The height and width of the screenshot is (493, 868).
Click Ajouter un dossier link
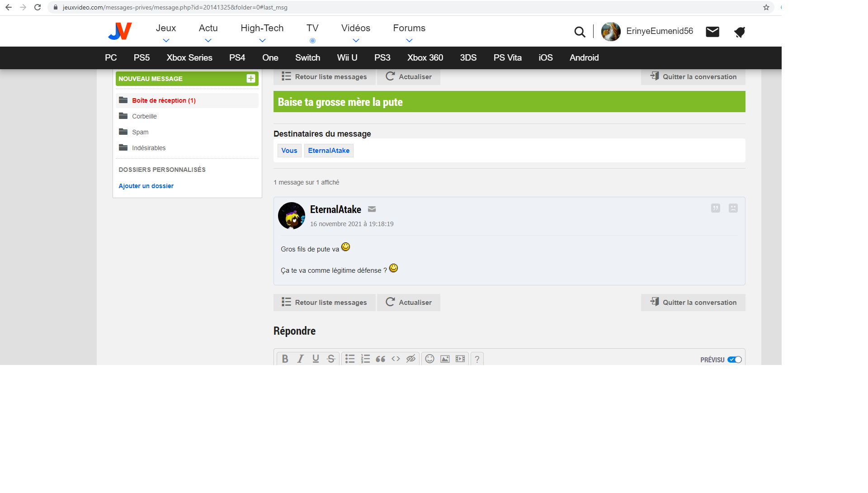[146, 186]
